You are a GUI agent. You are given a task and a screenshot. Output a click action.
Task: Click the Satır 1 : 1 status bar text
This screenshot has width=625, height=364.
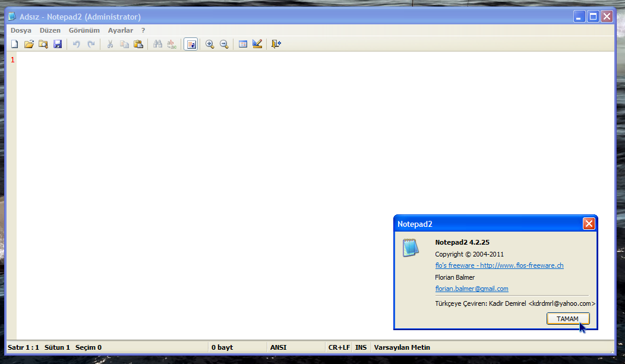tap(24, 347)
